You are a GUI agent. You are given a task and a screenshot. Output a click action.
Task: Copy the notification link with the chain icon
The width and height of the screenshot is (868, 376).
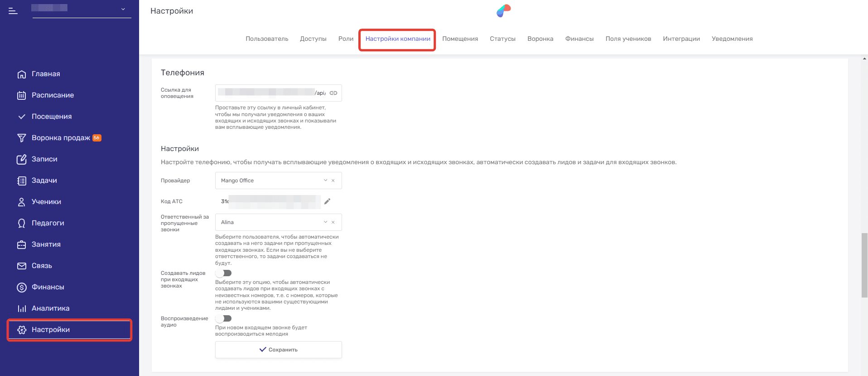pos(333,93)
